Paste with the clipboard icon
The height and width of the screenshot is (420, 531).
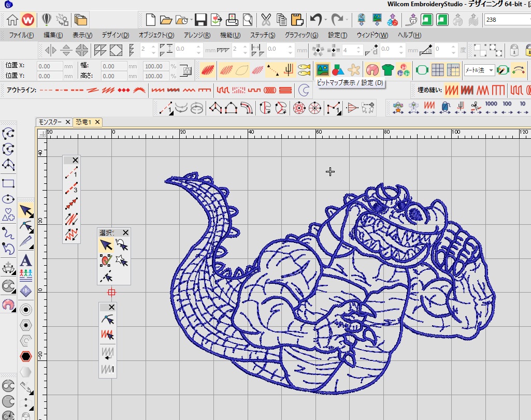[x=297, y=20]
